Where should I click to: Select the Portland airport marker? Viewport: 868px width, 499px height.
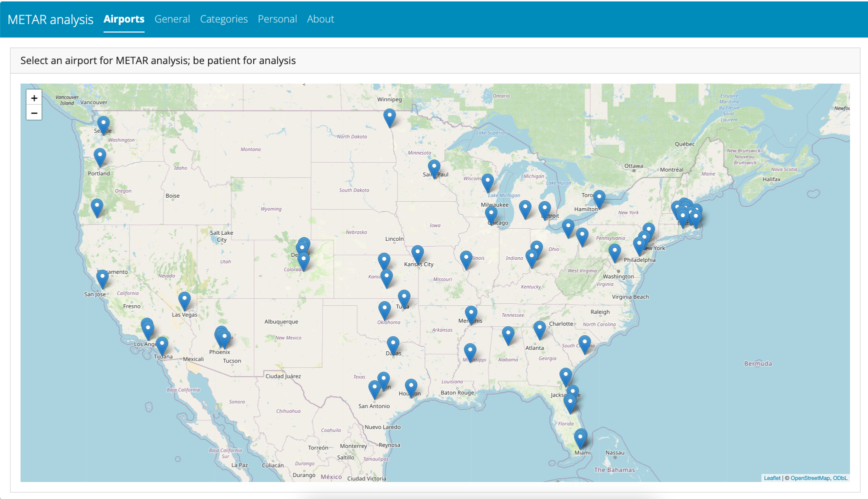point(100,156)
